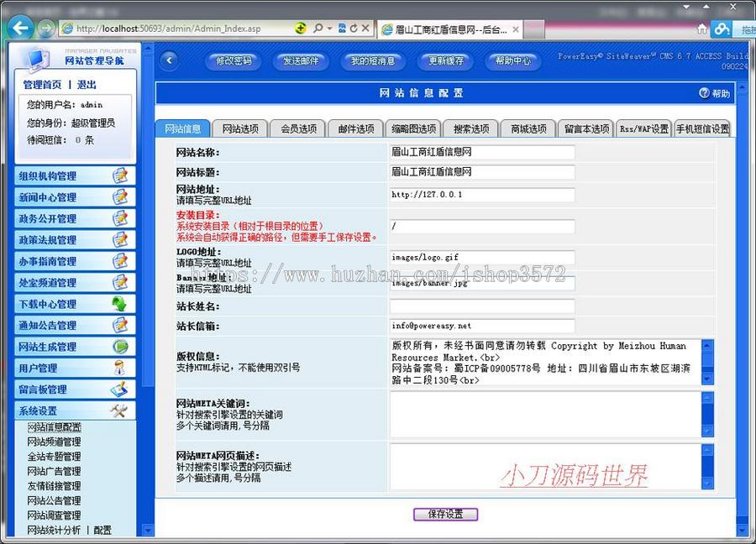This screenshot has height=544, width=756.
Task: Click inside the 网站名称 input field
Action: 481,152
